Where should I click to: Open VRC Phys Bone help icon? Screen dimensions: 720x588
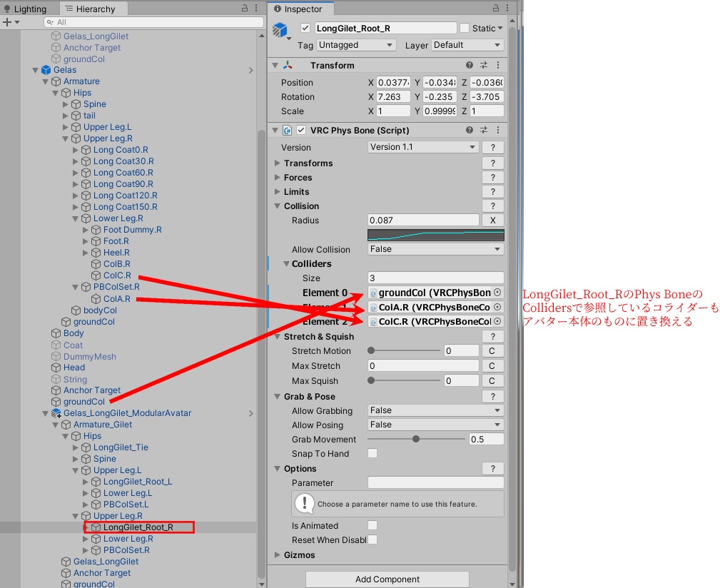click(x=470, y=131)
